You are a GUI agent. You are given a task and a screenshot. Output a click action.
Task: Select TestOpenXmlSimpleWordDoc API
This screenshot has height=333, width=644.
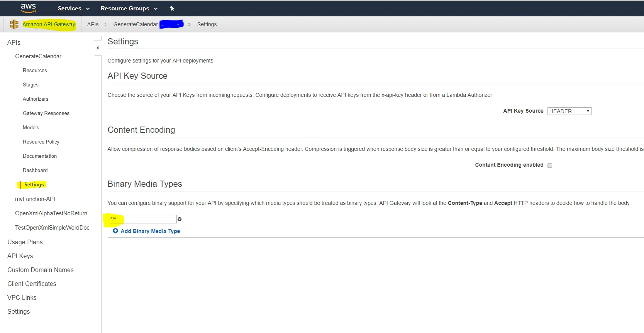pos(52,228)
